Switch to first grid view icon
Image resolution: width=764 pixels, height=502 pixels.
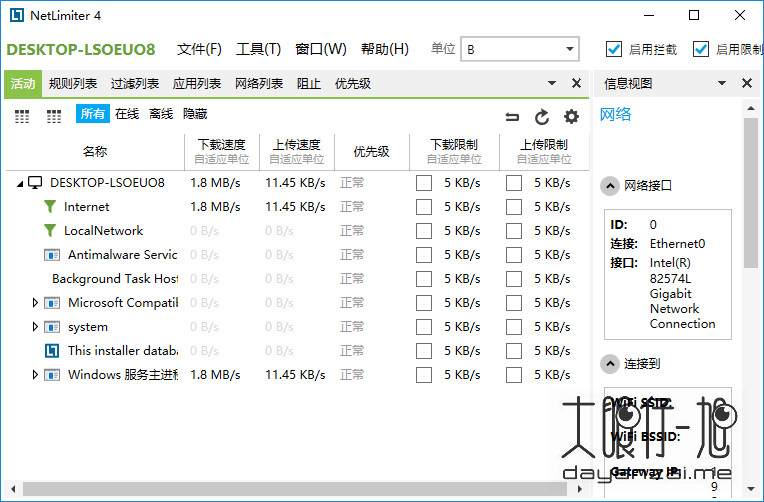pyautogui.click(x=22, y=116)
